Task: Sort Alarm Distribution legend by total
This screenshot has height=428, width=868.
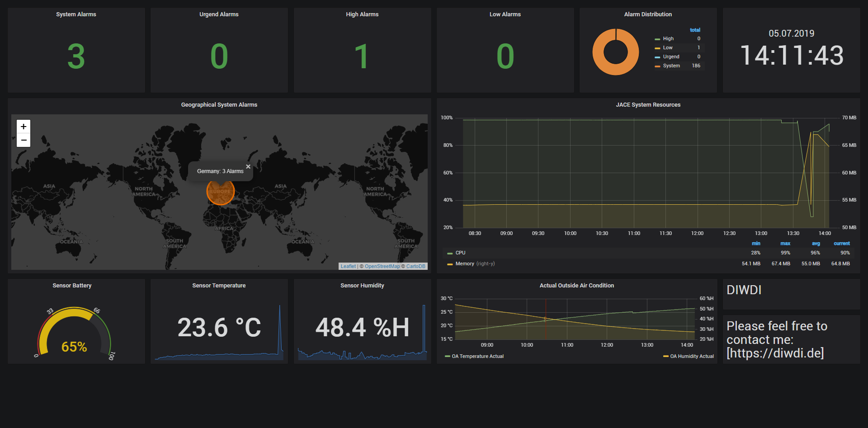Action: point(695,30)
